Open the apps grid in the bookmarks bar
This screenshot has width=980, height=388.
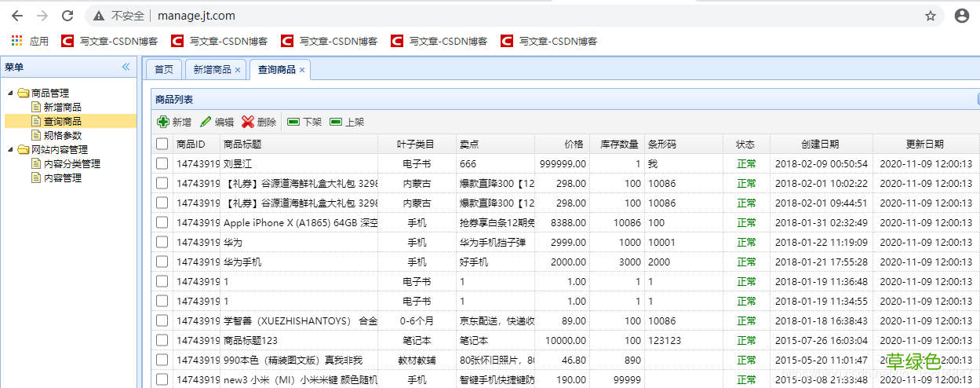[17, 41]
